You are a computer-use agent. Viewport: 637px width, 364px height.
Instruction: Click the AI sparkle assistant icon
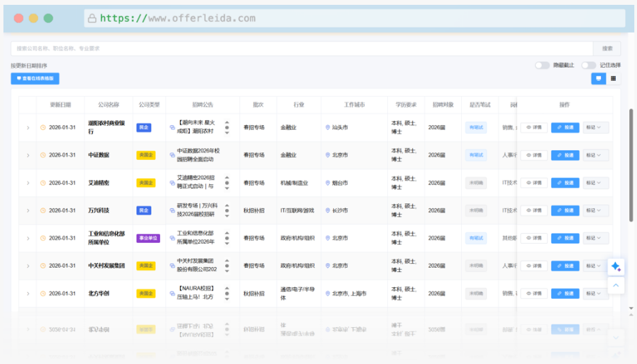tap(616, 267)
